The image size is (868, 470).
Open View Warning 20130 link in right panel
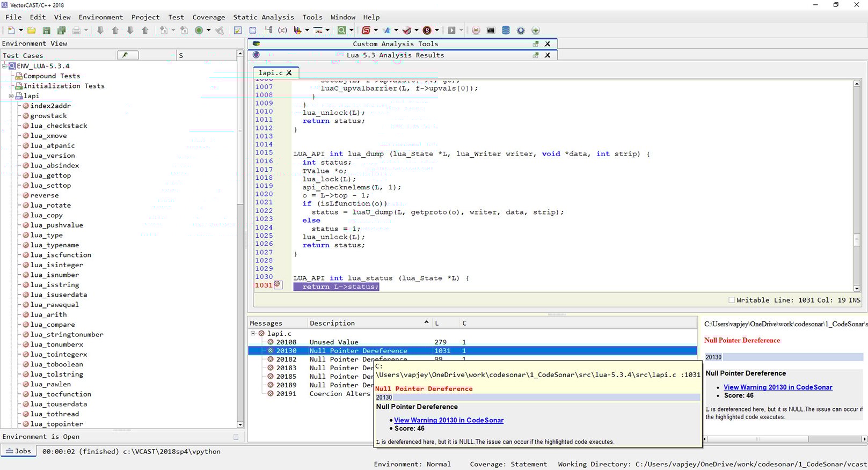click(778, 387)
